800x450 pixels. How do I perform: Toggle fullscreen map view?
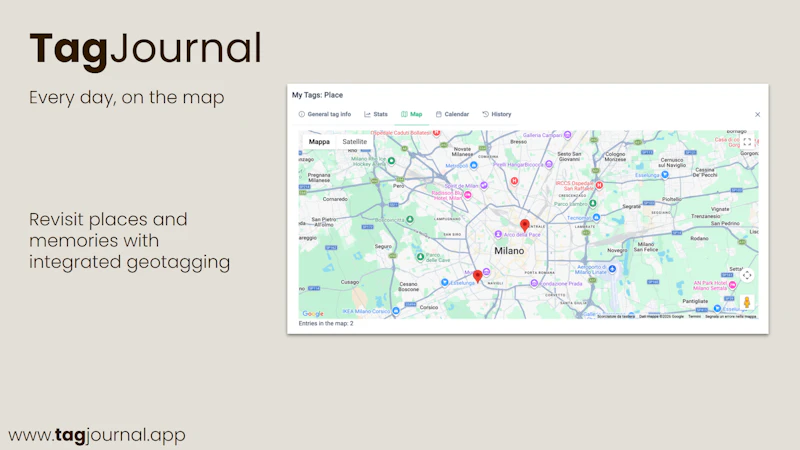747,142
